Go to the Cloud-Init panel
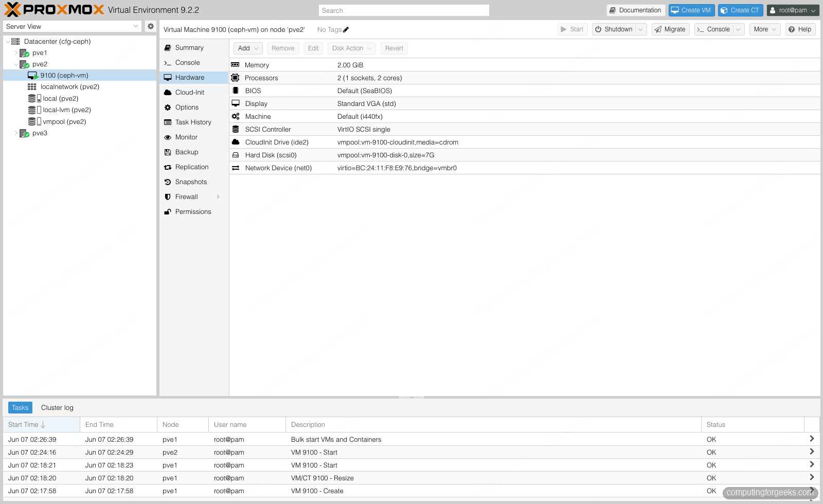 click(x=194, y=93)
